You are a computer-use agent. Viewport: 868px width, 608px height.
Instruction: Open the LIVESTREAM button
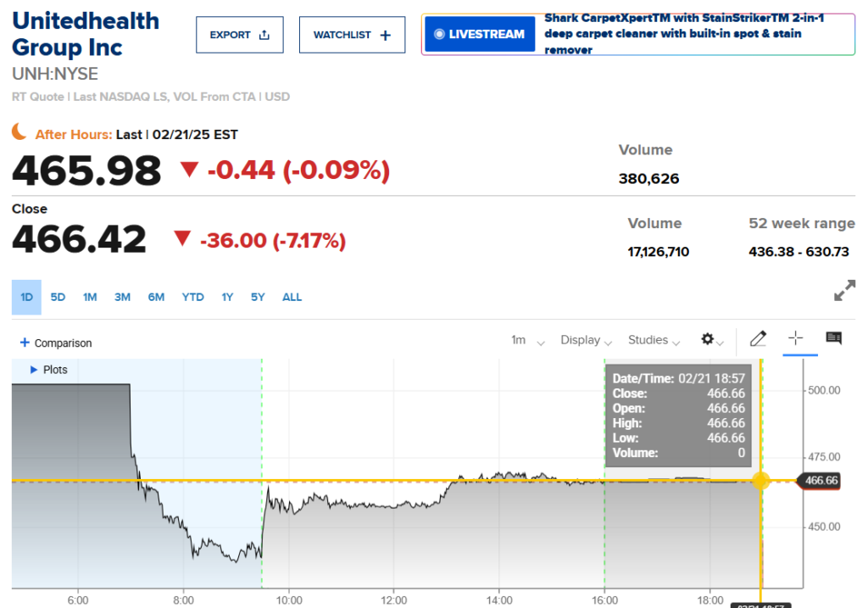(x=480, y=34)
